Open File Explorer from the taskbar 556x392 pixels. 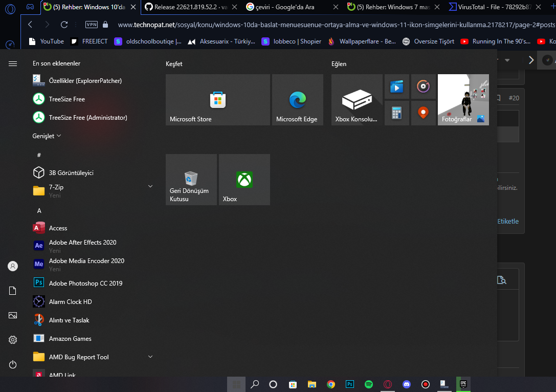312,384
